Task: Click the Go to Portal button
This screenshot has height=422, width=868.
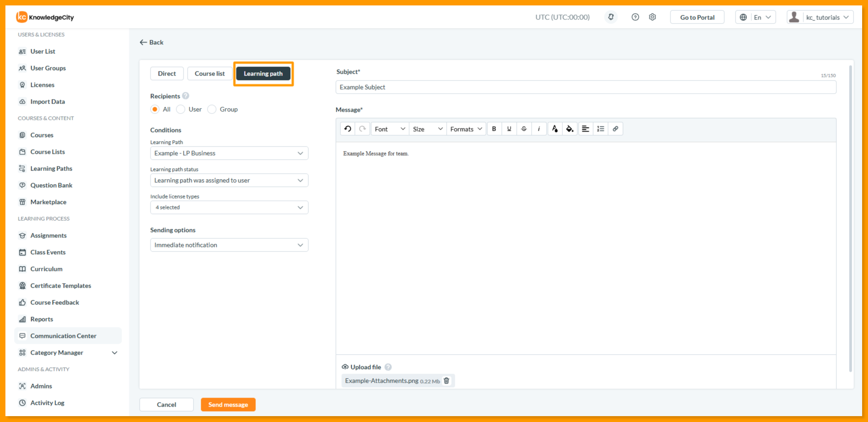Action: pos(697,17)
